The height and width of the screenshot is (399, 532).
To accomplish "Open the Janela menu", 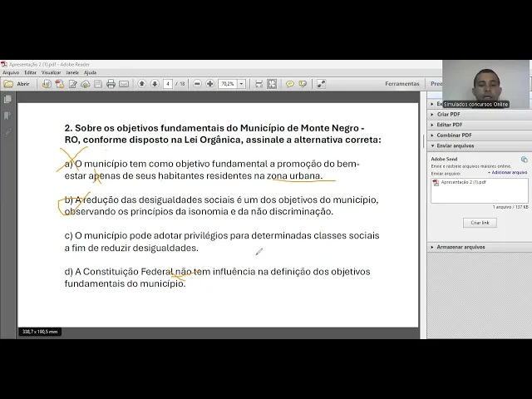I will tap(72, 72).
